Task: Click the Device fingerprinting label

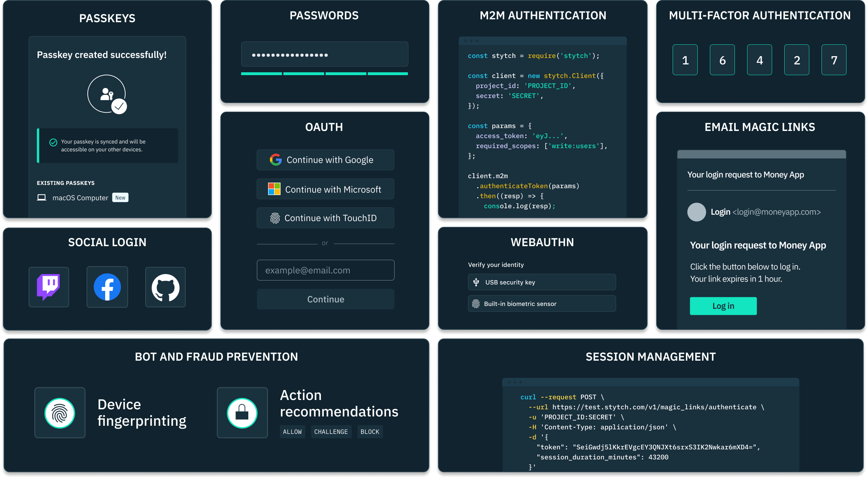Action: pyautogui.click(x=142, y=413)
